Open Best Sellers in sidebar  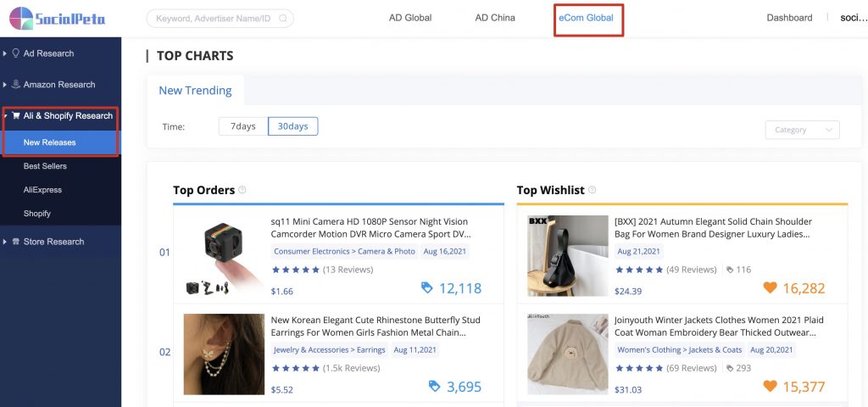[x=45, y=166]
